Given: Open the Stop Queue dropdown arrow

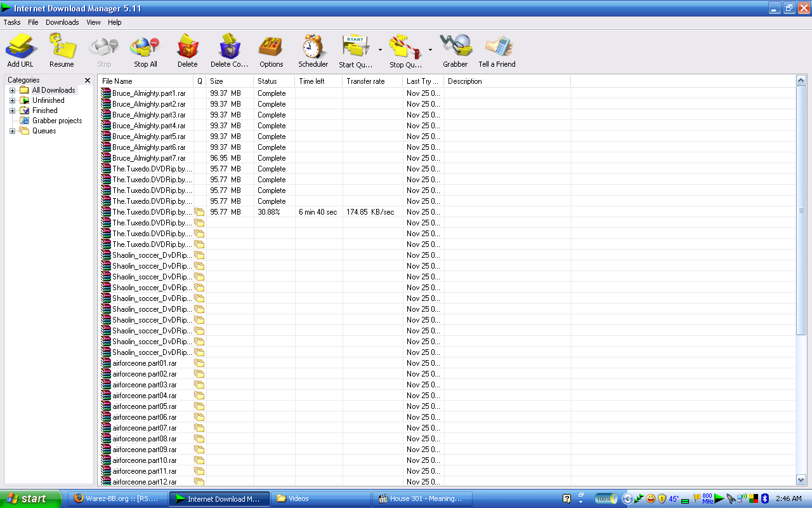Looking at the screenshot, I should coord(430,50).
